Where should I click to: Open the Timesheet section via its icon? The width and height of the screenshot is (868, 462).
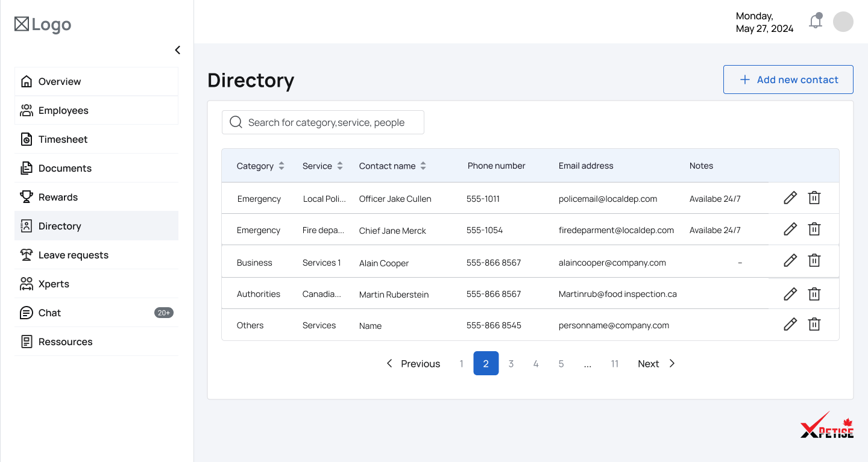27,139
